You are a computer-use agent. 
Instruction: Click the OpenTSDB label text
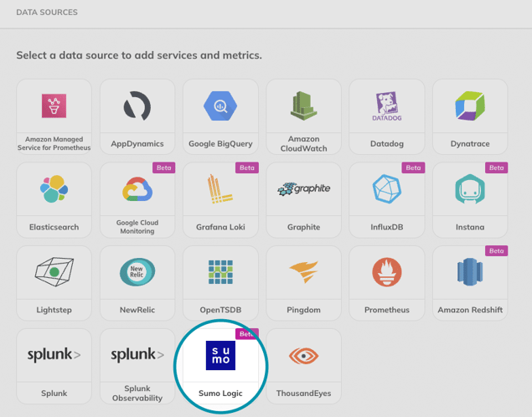220,310
